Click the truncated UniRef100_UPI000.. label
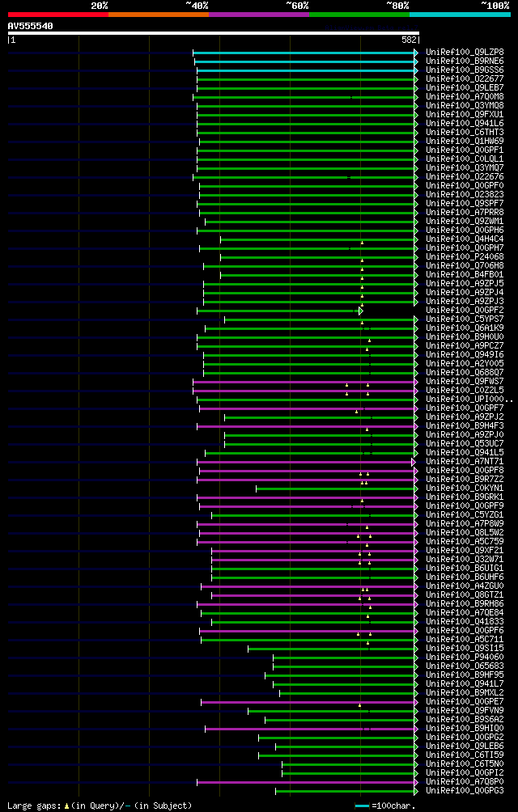518x812 pixels. tap(469, 399)
